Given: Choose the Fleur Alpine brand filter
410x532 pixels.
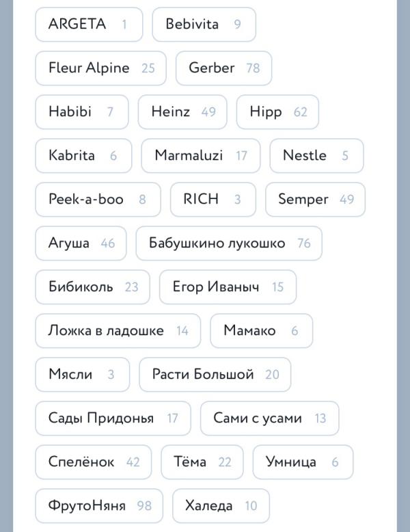Looking at the screenshot, I should [x=100, y=68].
